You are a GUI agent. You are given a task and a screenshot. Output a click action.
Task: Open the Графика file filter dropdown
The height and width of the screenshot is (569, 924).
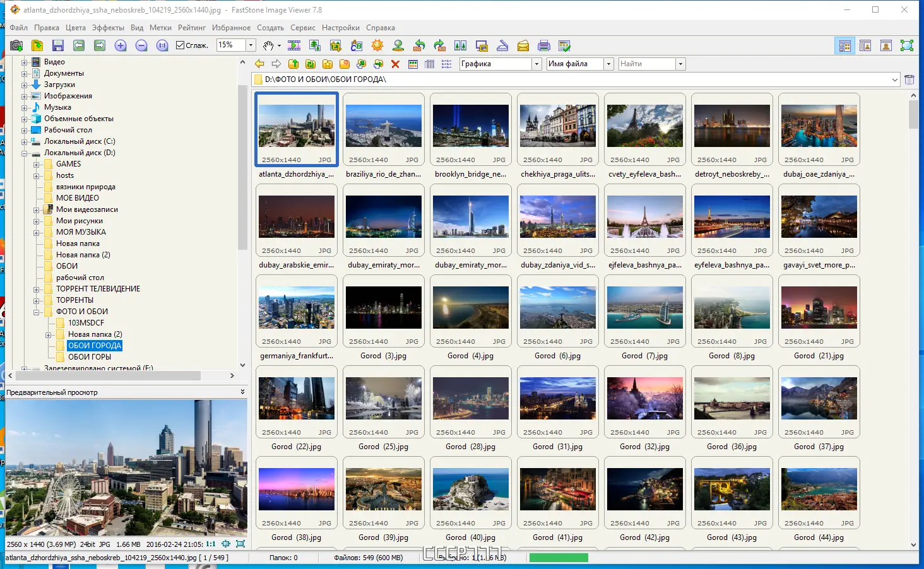(x=536, y=64)
